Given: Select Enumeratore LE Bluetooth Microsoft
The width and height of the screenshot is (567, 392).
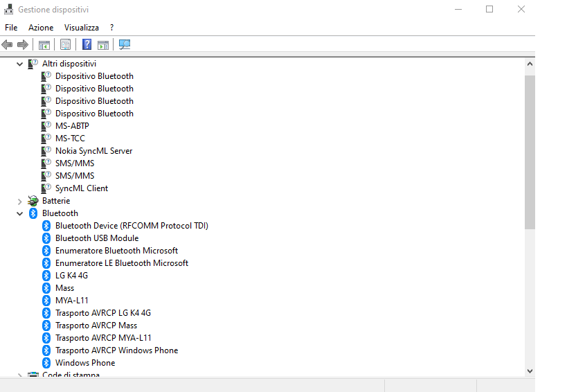Looking at the screenshot, I should pos(122,263).
